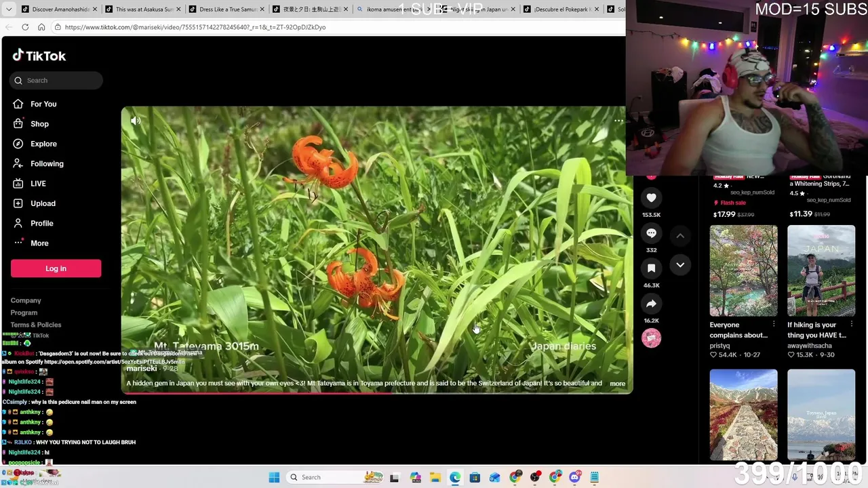
Task: Open options for the awaywithsacha video
Action: (850, 325)
